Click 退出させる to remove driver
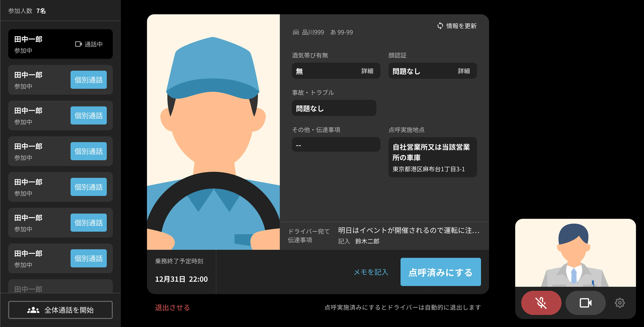 tap(172, 307)
